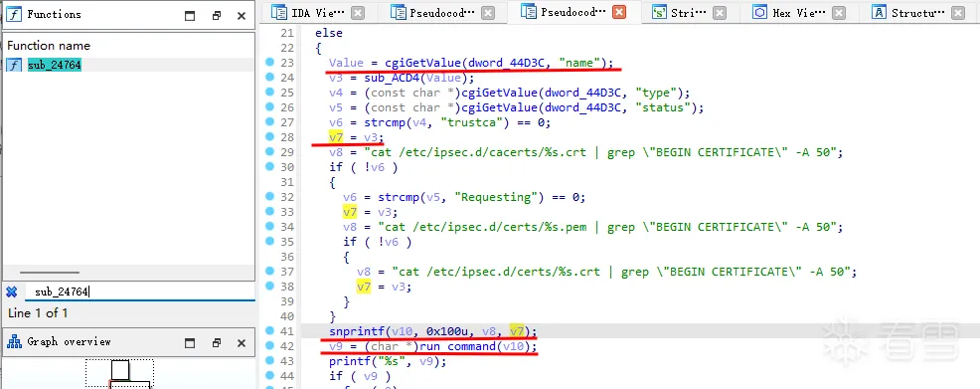Toggle breakpoint dot on line 42

click(269, 345)
